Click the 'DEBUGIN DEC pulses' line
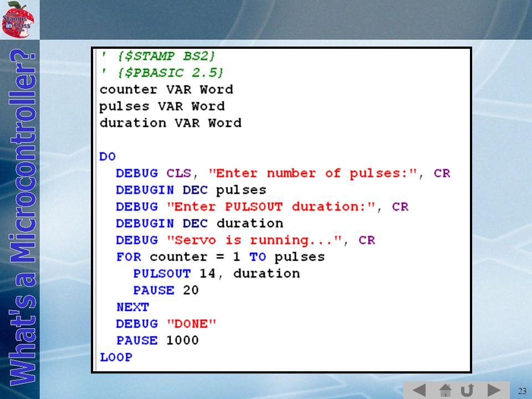This screenshot has width=532, height=399. coord(191,190)
